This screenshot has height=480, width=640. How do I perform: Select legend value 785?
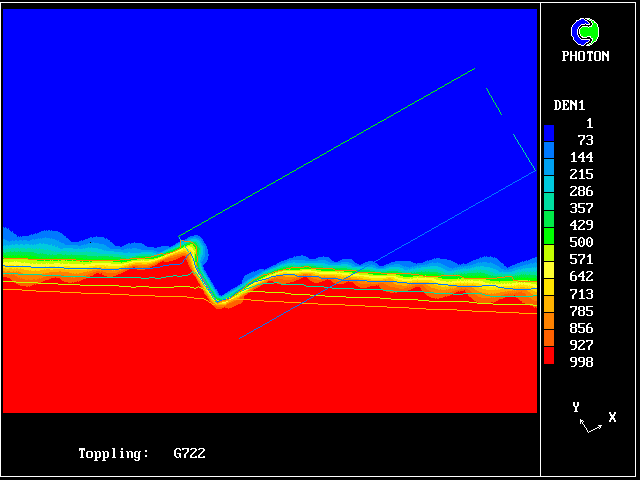coord(581,311)
